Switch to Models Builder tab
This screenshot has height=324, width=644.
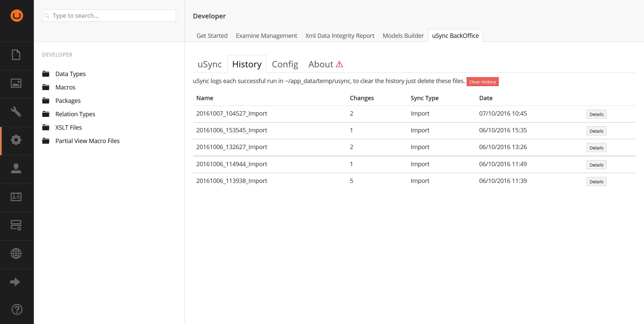pyautogui.click(x=403, y=36)
